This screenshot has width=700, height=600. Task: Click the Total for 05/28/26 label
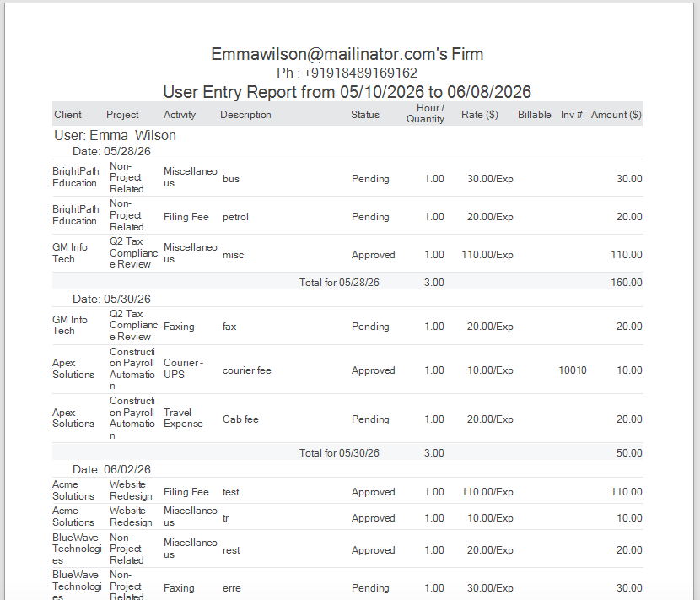point(339,283)
